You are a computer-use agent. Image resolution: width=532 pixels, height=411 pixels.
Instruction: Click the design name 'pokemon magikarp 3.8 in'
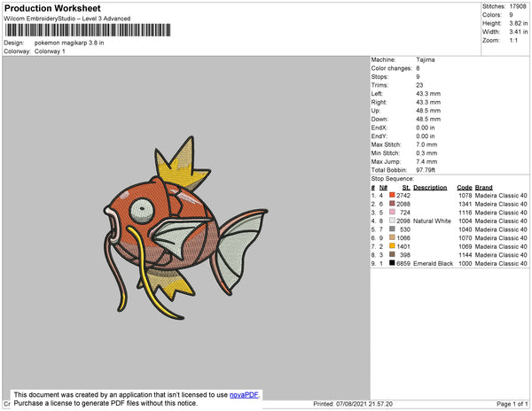click(69, 43)
